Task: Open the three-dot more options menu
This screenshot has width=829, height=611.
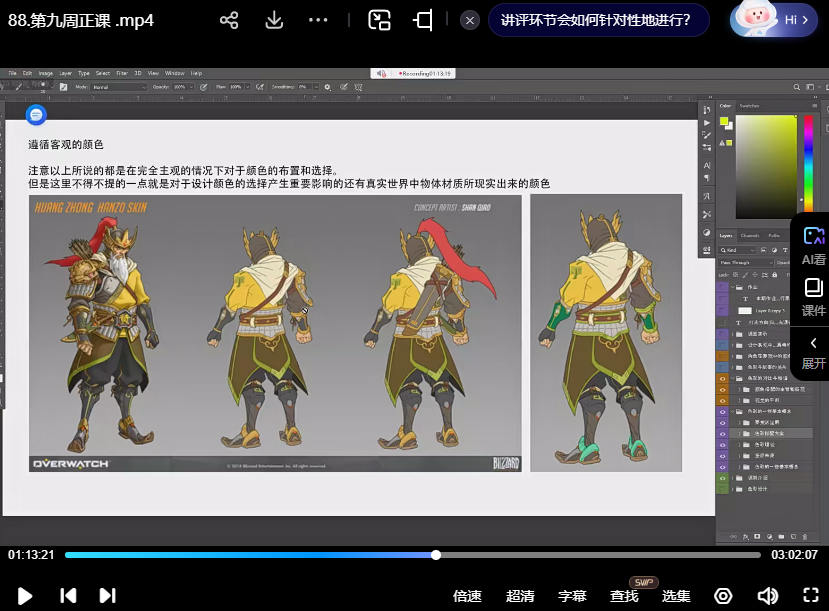Action: click(318, 20)
